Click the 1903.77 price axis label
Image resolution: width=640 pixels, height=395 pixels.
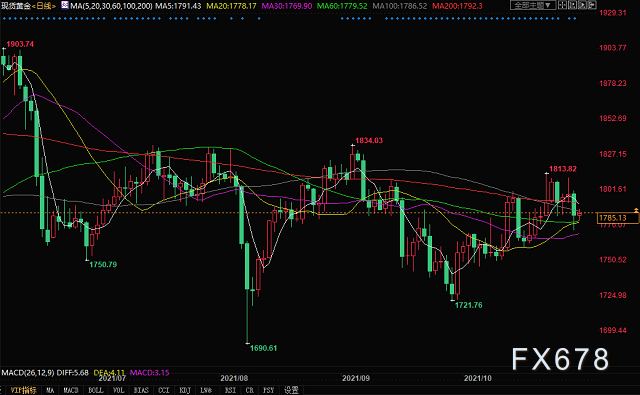(x=613, y=48)
